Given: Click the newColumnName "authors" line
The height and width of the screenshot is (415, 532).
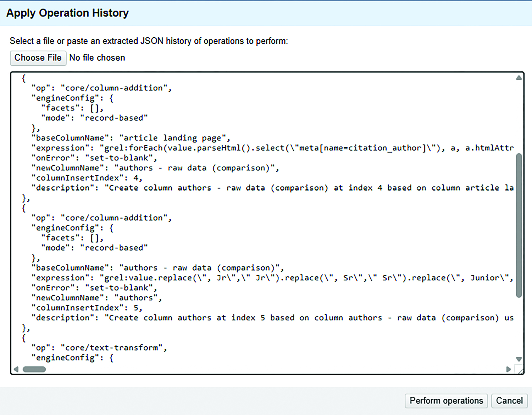Looking at the screenshot, I should click(96, 298).
